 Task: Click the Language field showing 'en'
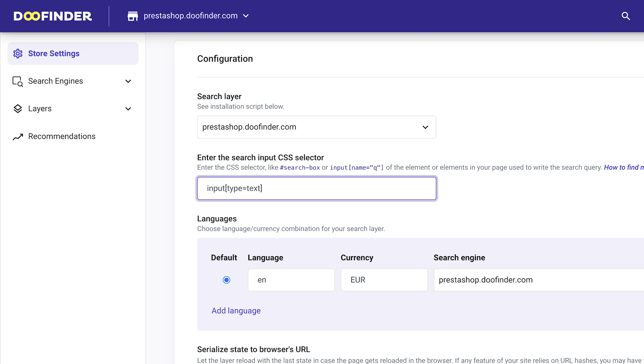(291, 280)
